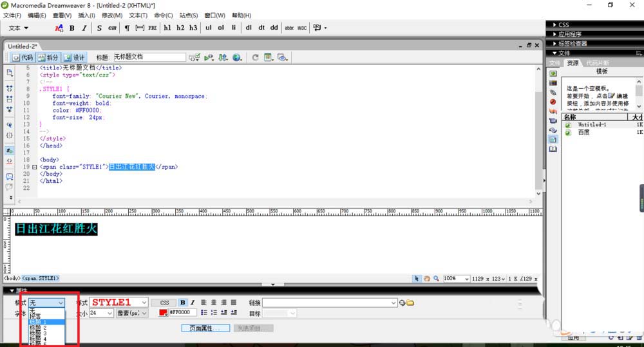Switch to 设计 design view
The height and width of the screenshot is (347, 644).
click(x=74, y=57)
